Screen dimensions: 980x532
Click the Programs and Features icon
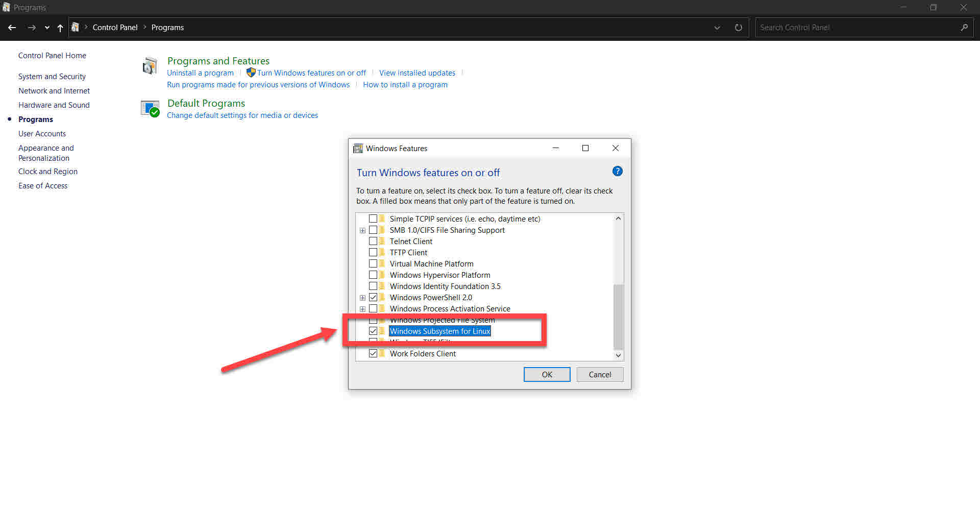point(150,66)
